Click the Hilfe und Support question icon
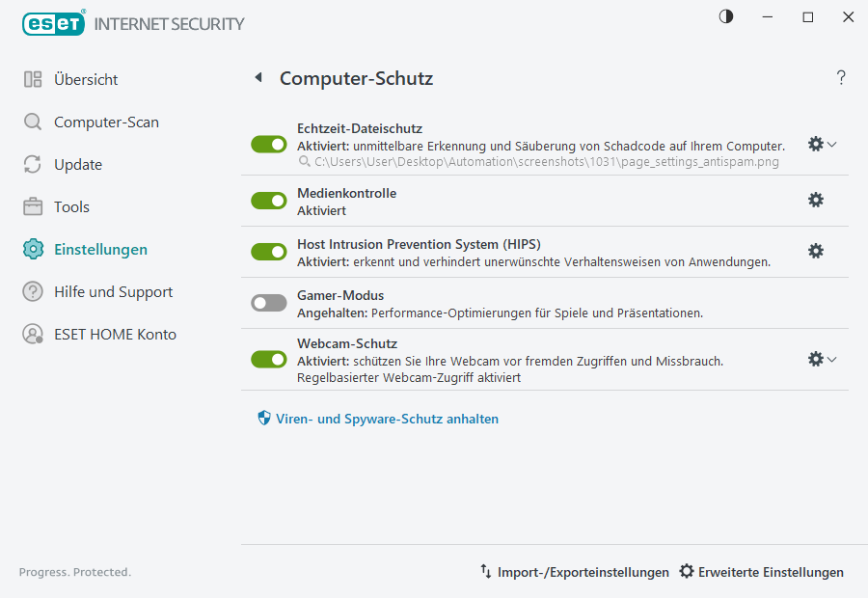This screenshot has height=598, width=868. pos(33,291)
